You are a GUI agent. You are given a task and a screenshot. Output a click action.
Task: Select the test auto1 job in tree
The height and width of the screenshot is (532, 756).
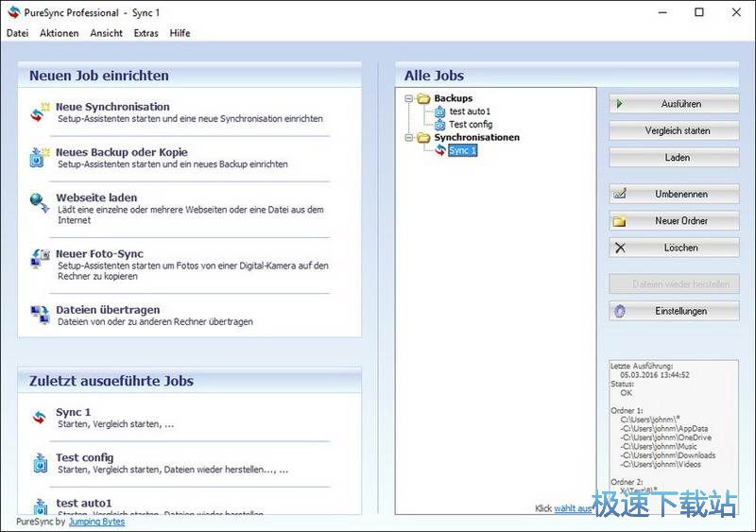point(470,112)
